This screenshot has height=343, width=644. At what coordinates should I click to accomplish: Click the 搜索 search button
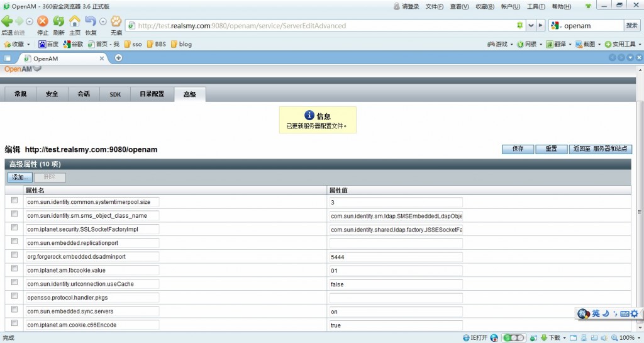pos(631,25)
